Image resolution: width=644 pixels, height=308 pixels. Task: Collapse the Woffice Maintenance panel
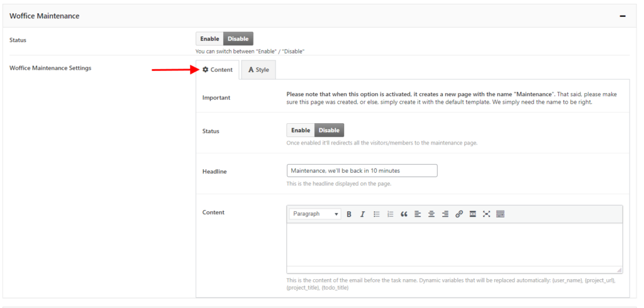[623, 16]
